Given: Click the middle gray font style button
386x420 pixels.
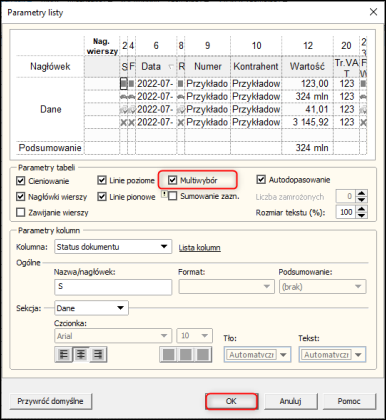Looking at the screenshot, I should [x=186, y=354].
